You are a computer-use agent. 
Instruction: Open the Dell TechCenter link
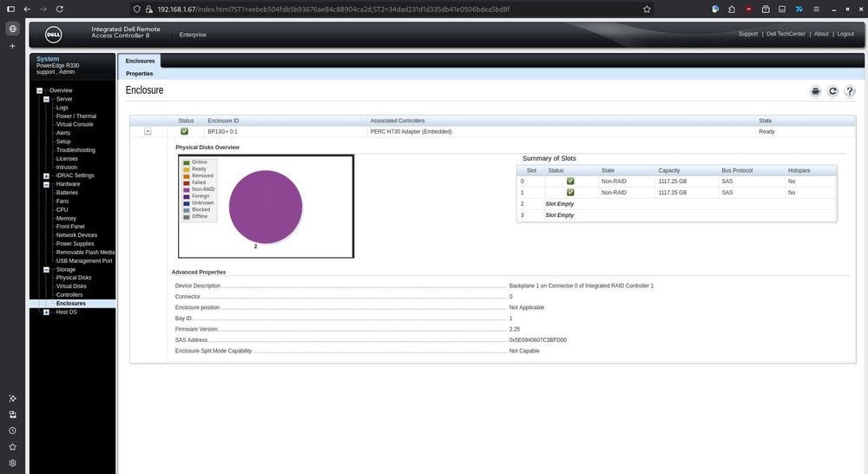click(786, 34)
